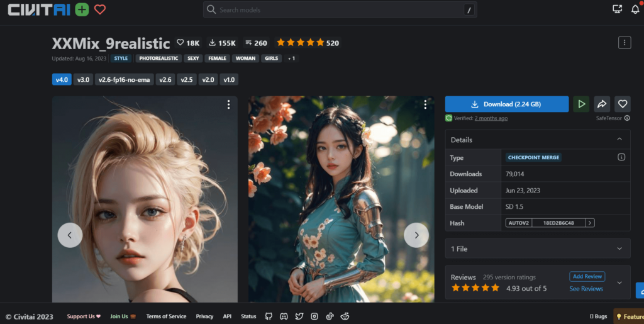
Task: Open the Reddit link in footer
Action: pyautogui.click(x=345, y=316)
